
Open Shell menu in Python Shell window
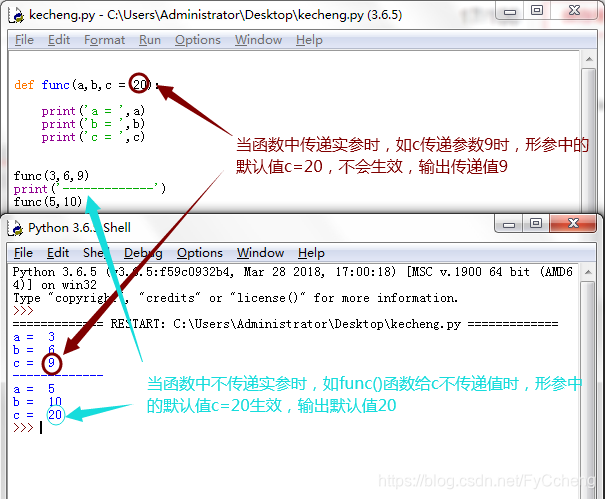click(96, 253)
